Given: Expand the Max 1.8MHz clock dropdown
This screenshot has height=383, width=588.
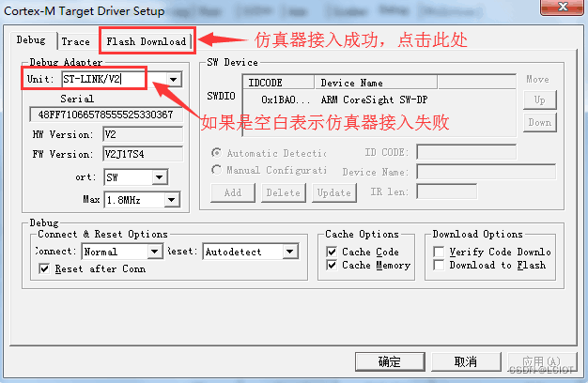Looking at the screenshot, I should tap(172, 200).
